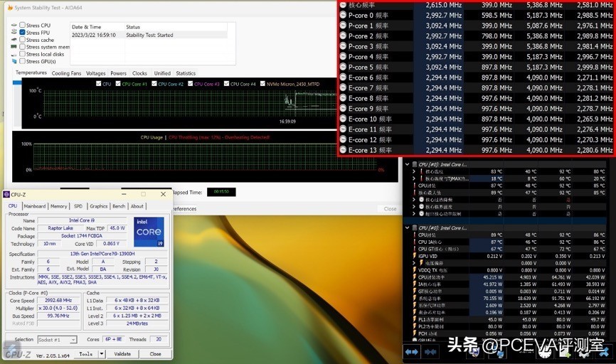Open the AIDA64 Statistics tab
This screenshot has height=364, width=616.
pos(186,73)
